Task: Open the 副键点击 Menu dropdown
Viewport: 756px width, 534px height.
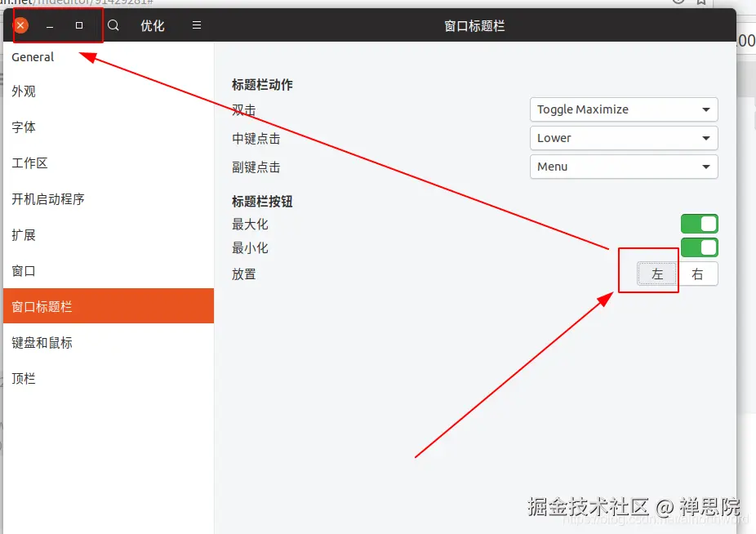Action: 624,167
